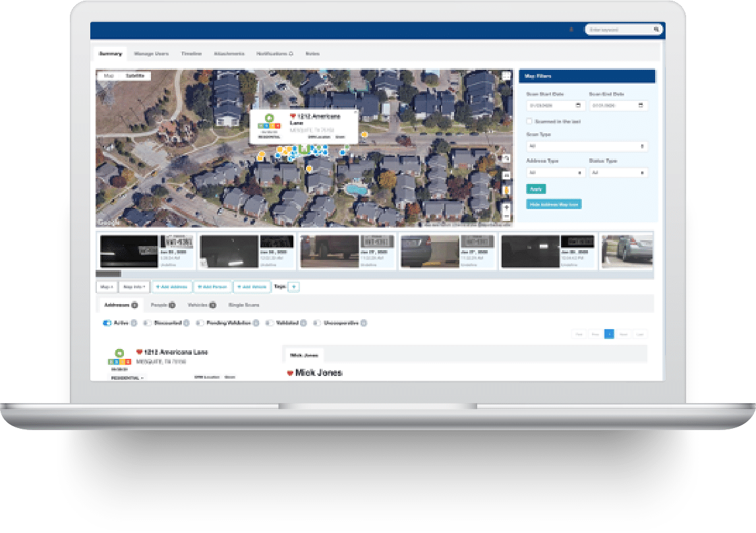The height and width of the screenshot is (533, 756).
Task: Toggle fullscreen map view icon
Action: pyautogui.click(x=506, y=76)
